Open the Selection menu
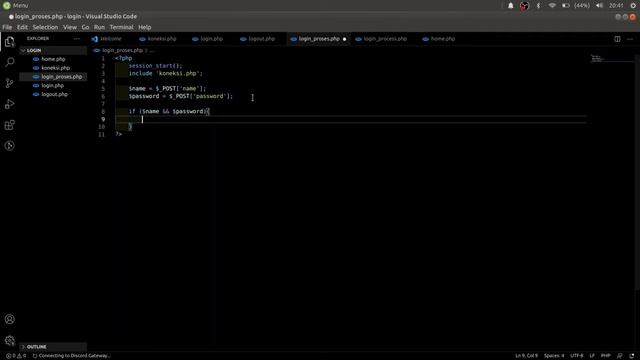 (x=45, y=27)
